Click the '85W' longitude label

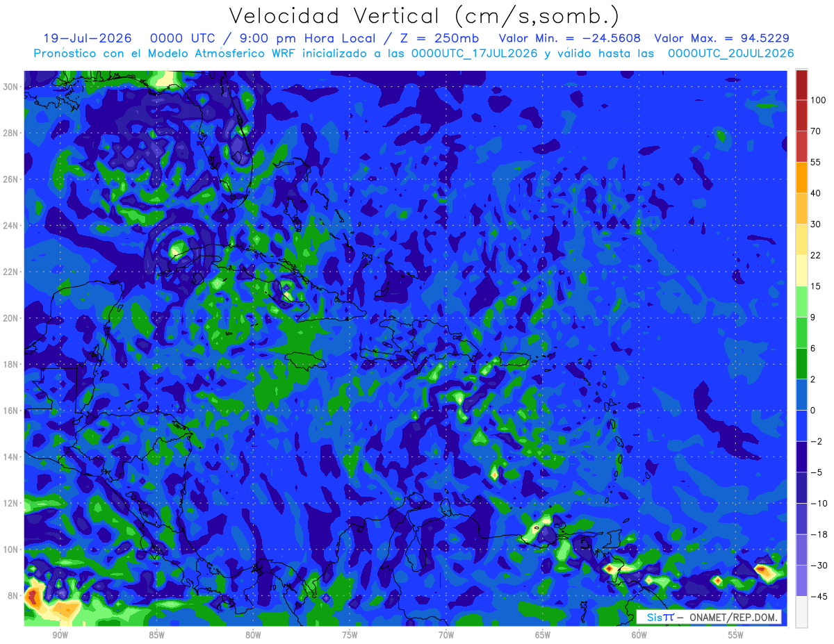tap(156, 635)
